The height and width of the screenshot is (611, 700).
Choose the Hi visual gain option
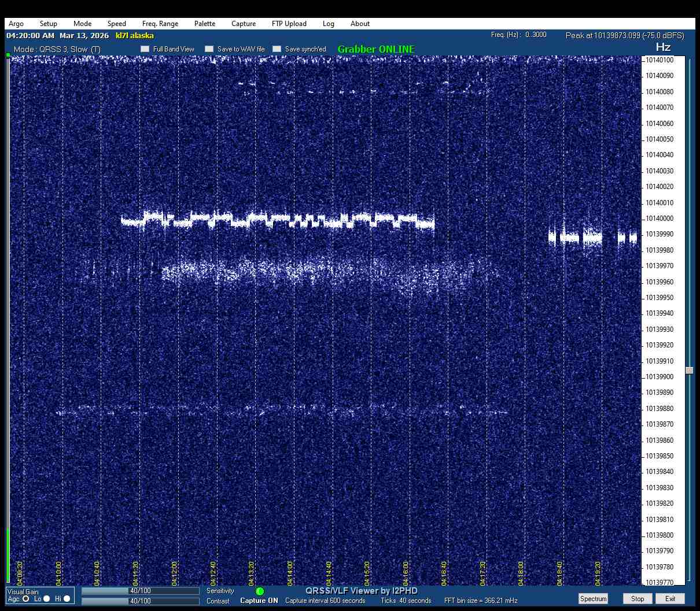(67, 599)
